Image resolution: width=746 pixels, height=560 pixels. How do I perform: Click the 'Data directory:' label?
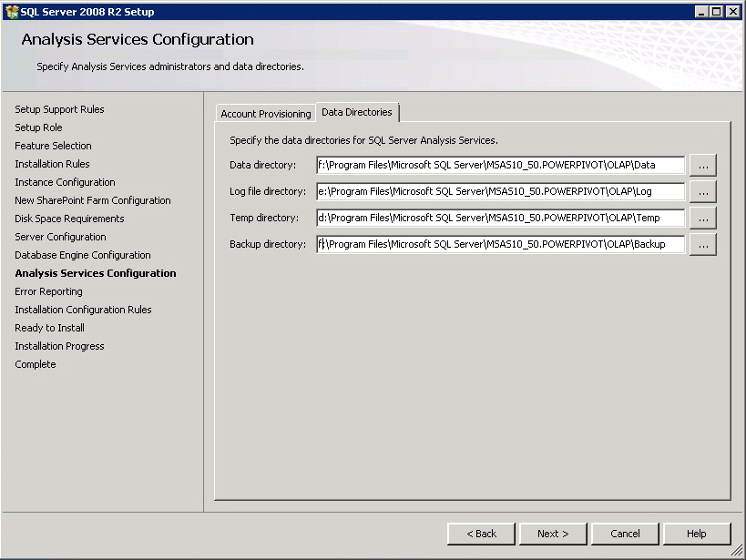point(262,165)
